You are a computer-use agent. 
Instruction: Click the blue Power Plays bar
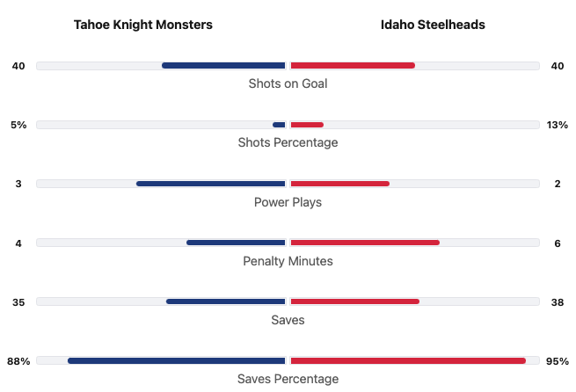tap(211, 184)
